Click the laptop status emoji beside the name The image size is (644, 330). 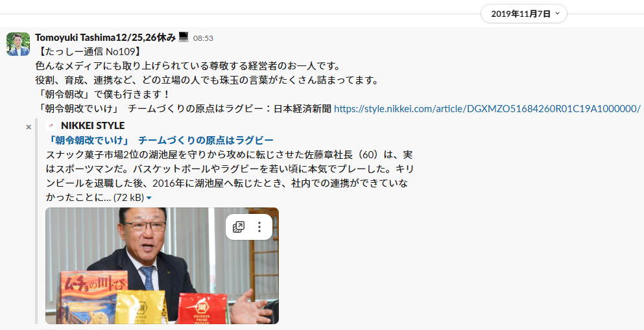coord(184,37)
